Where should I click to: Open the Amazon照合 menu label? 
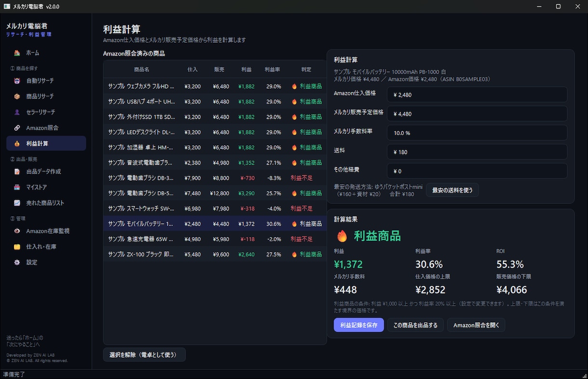[42, 128]
